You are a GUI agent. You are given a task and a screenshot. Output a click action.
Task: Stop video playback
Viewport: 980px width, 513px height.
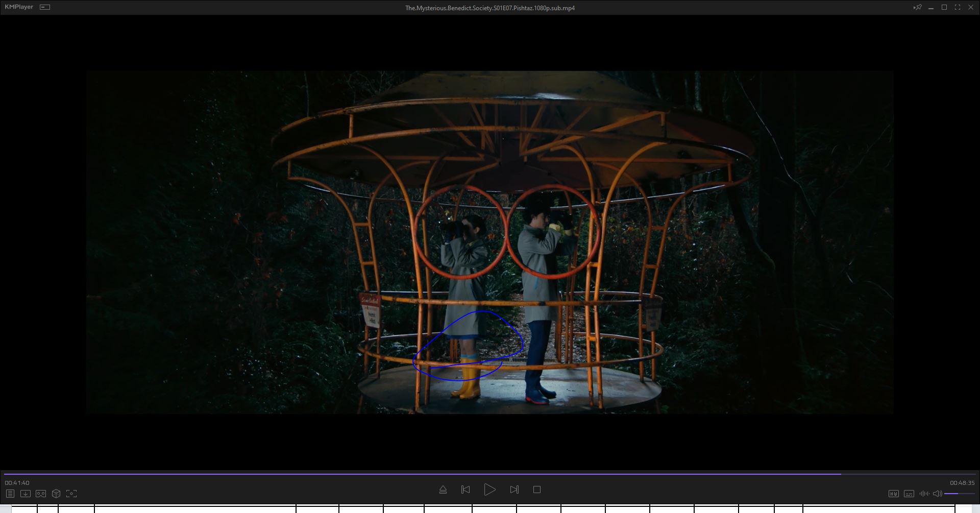[x=536, y=490]
